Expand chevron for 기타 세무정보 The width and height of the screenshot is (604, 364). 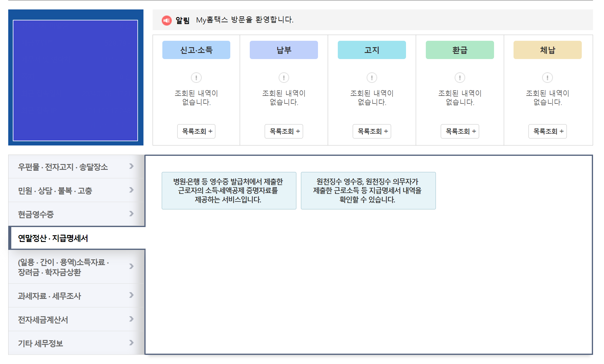click(131, 343)
